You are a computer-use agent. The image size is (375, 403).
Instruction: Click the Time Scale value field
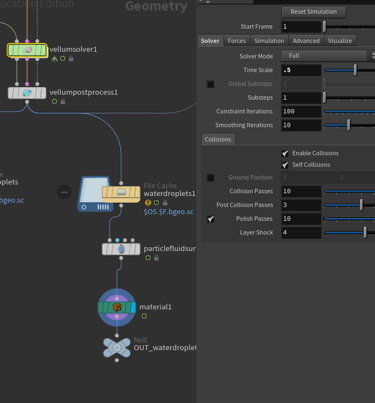301,70
